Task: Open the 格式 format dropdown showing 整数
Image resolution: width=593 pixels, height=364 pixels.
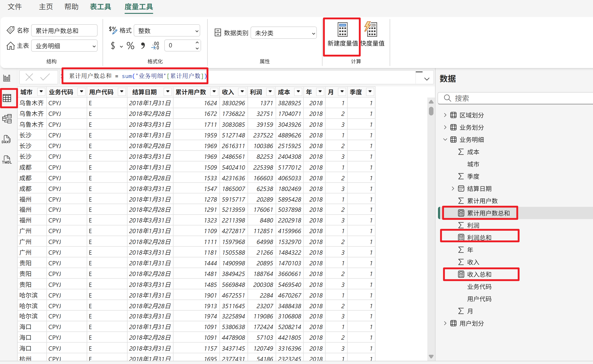Action: click(x=167, y=31)
